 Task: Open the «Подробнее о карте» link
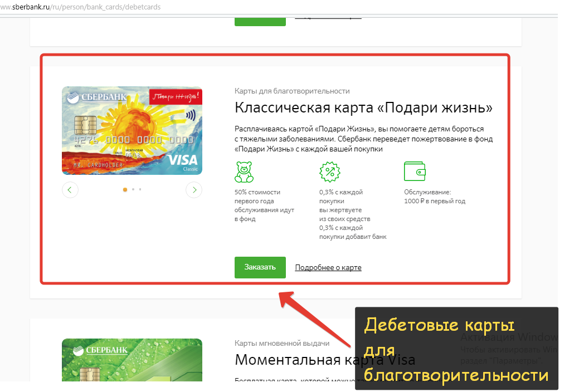[x=328, y=267]
